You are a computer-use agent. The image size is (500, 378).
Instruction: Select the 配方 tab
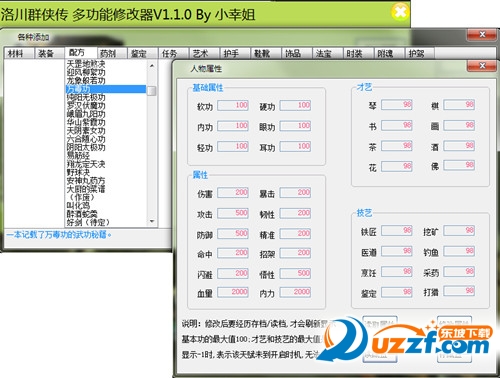pos(81,53)
